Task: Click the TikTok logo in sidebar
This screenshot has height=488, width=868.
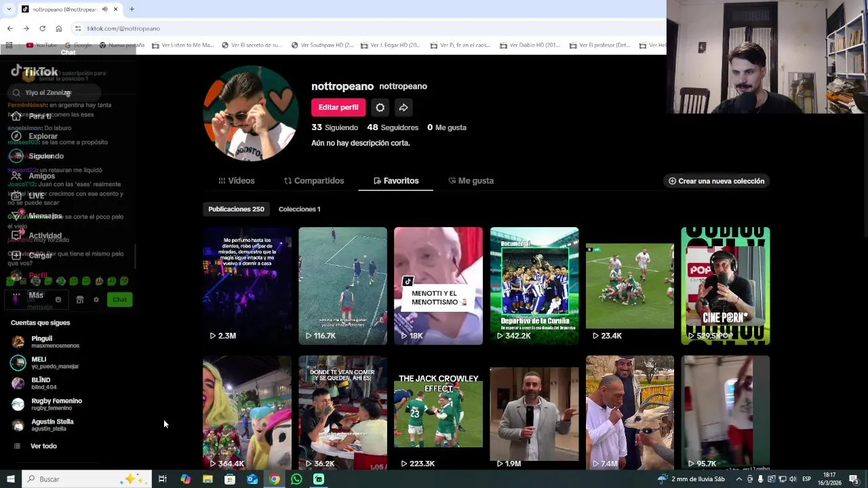Action: point(35,71)
